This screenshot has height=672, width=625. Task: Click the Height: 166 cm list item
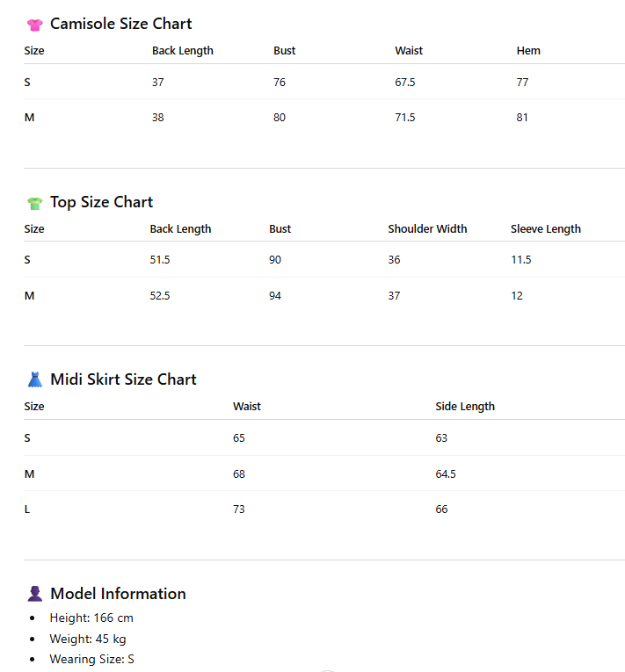point(91,618)
